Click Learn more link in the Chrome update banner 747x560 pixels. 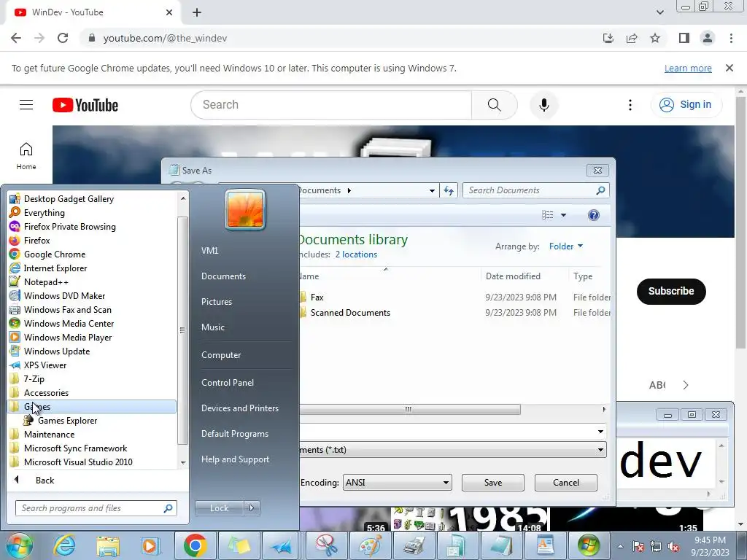click(x=688, y=68)
